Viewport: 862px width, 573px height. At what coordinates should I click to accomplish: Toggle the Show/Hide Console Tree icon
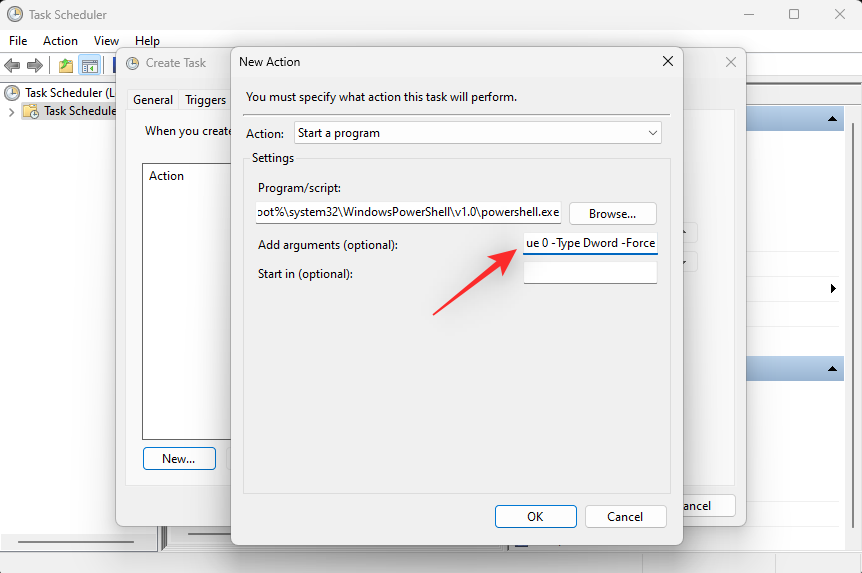click(90, 66)
